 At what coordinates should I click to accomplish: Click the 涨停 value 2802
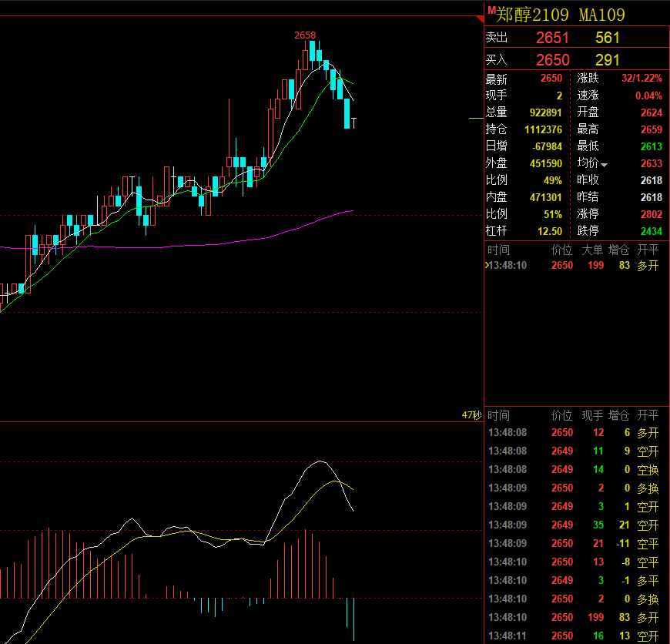[x=652, y=214]
